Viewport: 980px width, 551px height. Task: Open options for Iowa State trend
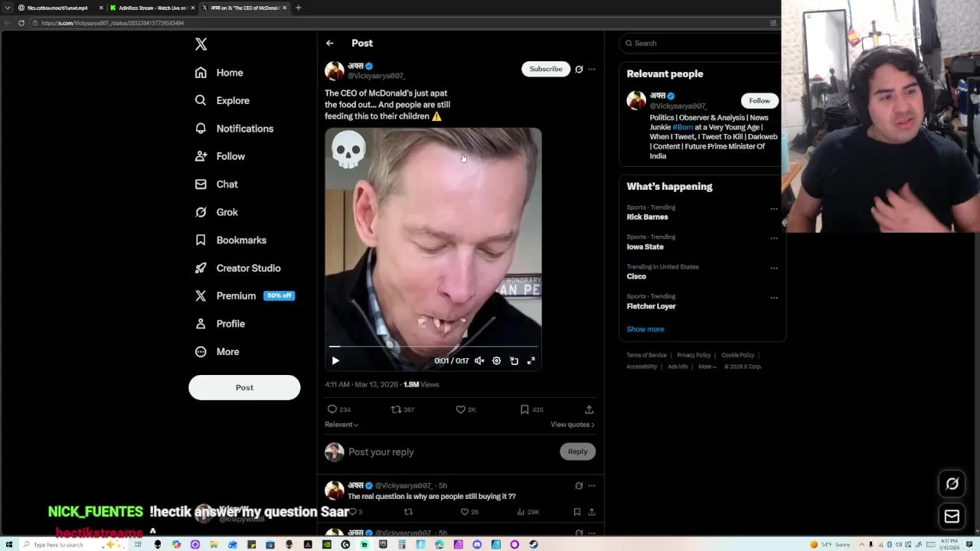click(773, 238)
